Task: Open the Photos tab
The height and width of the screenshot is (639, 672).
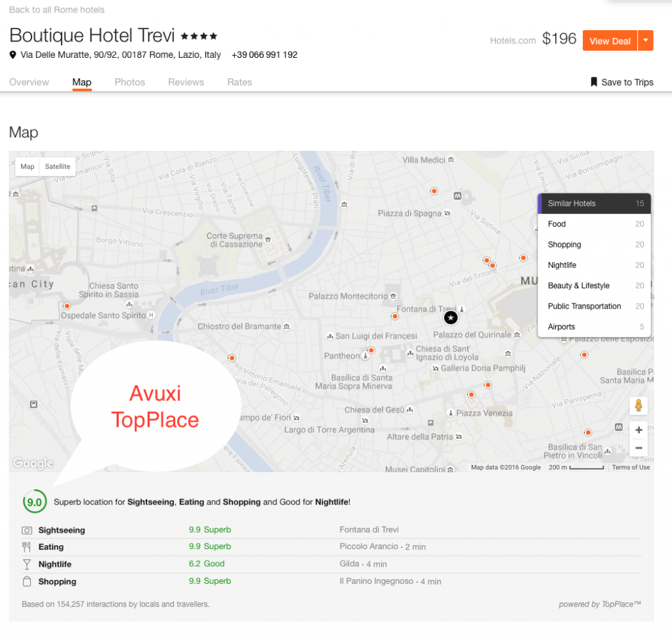Action: (x=130, y=82)
